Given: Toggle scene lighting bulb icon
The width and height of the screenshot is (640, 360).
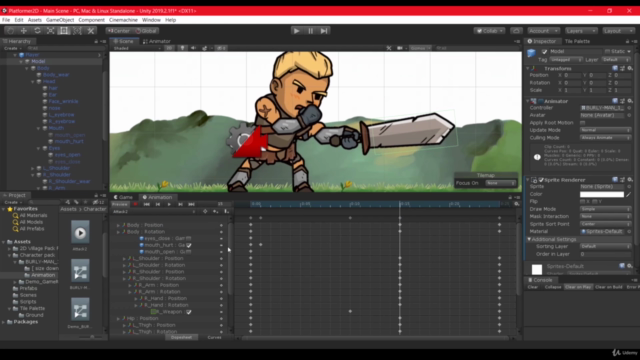Looking at the screenshot, I should pos(182,48).
